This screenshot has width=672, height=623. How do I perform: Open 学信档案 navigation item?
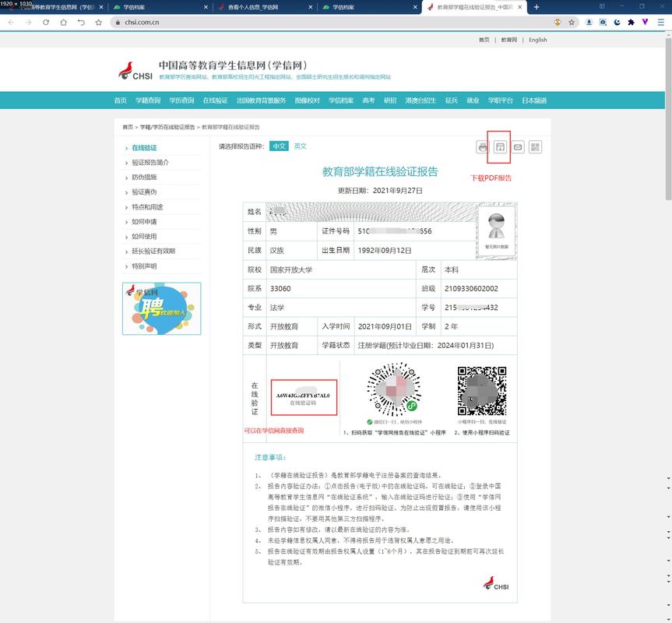point(341,100)
